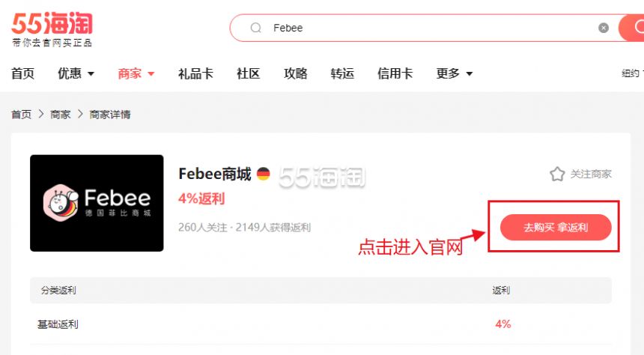Toggle the 关注商家 star icon
Image resolution: width=644 pixels, height=355 pixels.
557,175
